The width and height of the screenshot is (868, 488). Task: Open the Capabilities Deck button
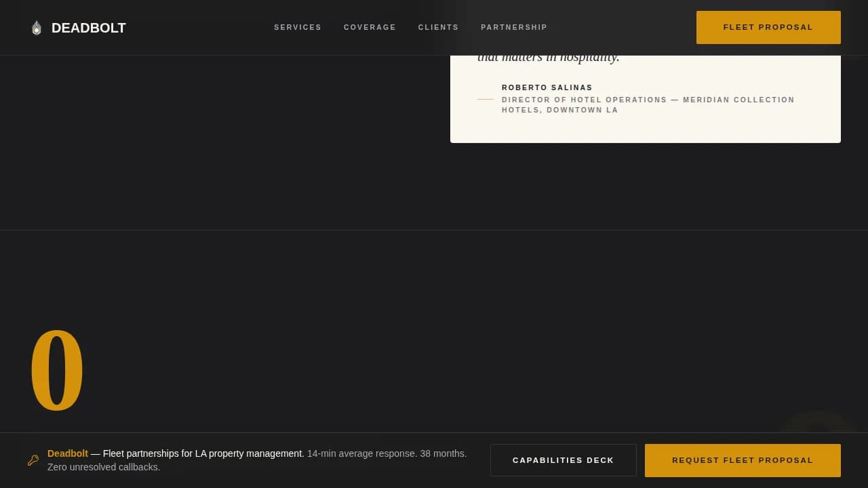point(564,460)
